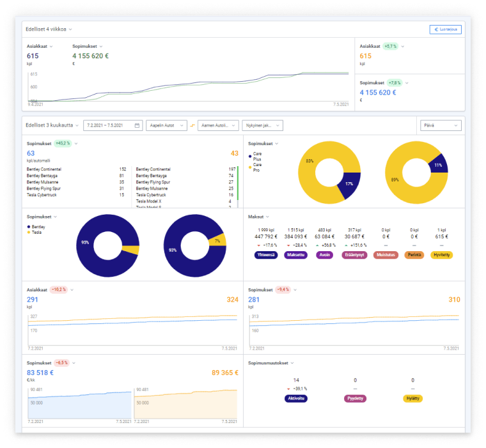Click the 447 792 € total payments value
The image size is (486, 448).
266,236
